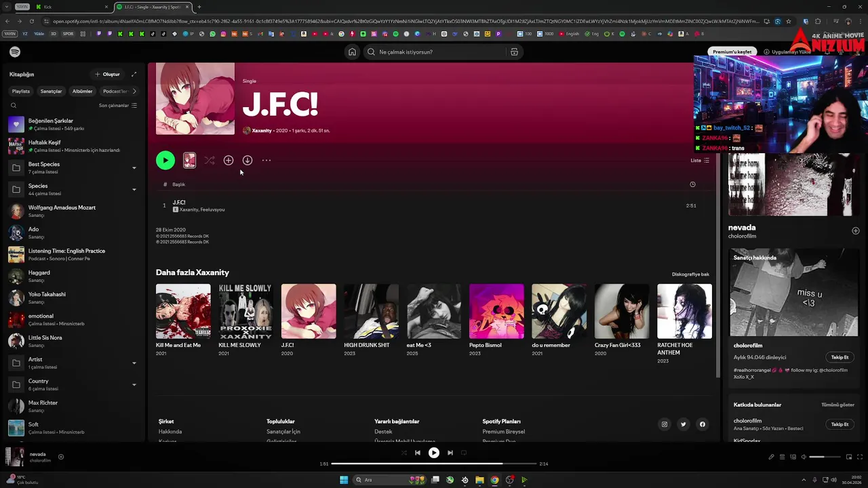Image resolution: width=868 pixels, height=488 pixels.
Task: Open Windows Start menu
Action: click(344, 480)
